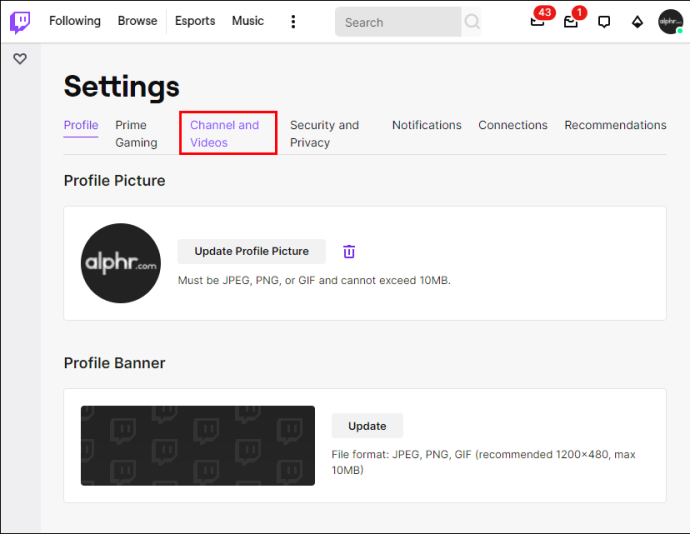Open the Browse page
This screenshot has width=690, height=534.
pos(137,21)
